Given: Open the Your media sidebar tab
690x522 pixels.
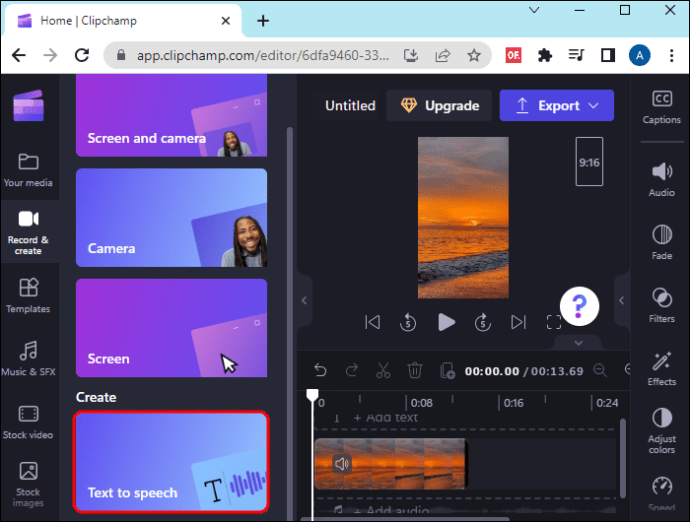Looking at the screenshot, I should [x=28, y=169].
